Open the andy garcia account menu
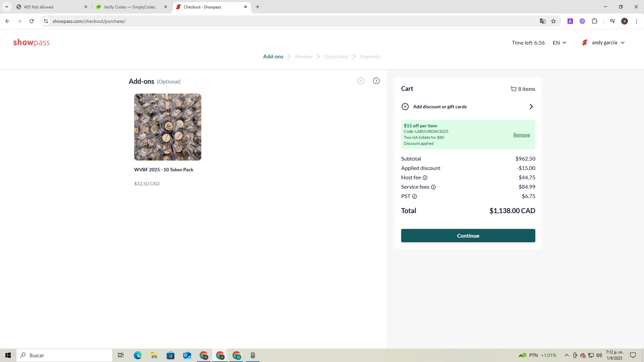Image resolution: width=644 pixels, height=362 pixels. tap(603, 42)
